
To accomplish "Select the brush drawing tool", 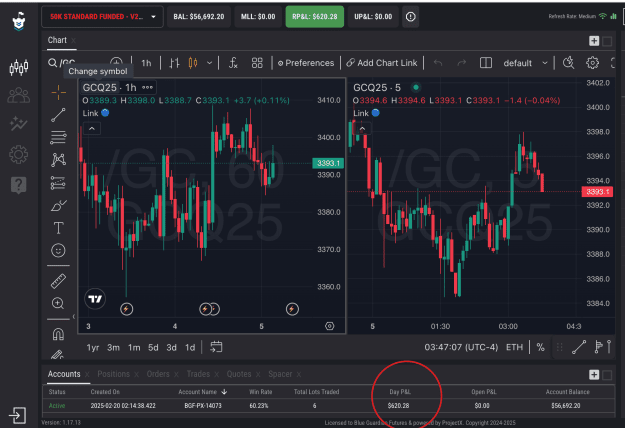I will point(59,206).
